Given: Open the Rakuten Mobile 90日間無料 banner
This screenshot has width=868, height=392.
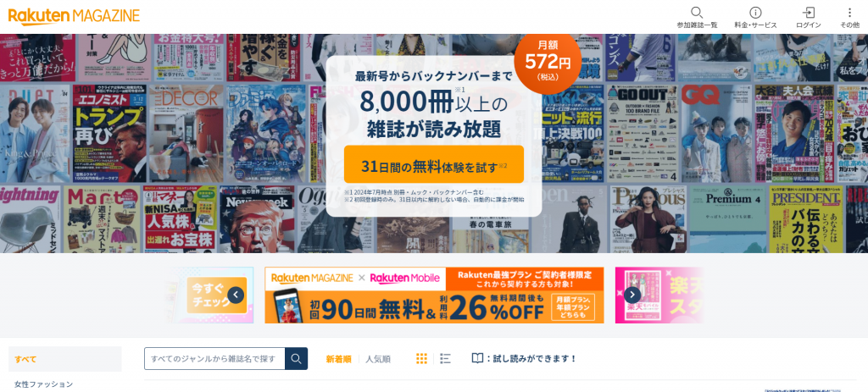Looking at the screenshot, I should tap(434, 295).
